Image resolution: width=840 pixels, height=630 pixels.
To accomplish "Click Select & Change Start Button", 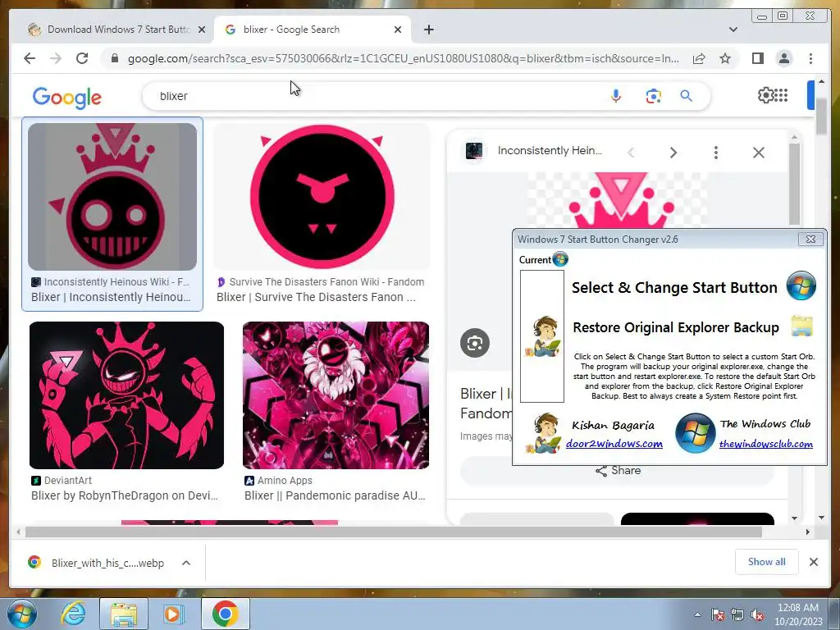I will [674, 288].
